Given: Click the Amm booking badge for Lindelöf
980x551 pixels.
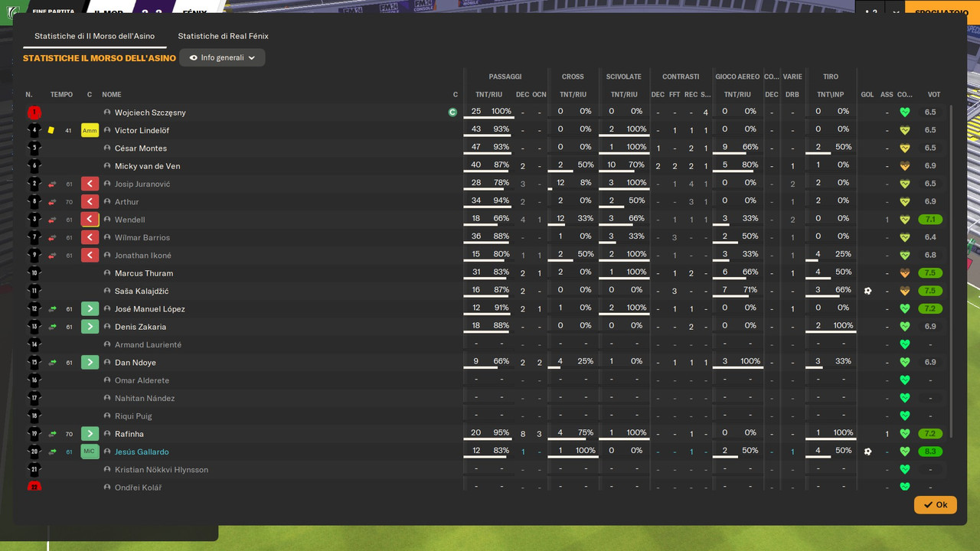Looking at the screenshot, I should [90, 130].
